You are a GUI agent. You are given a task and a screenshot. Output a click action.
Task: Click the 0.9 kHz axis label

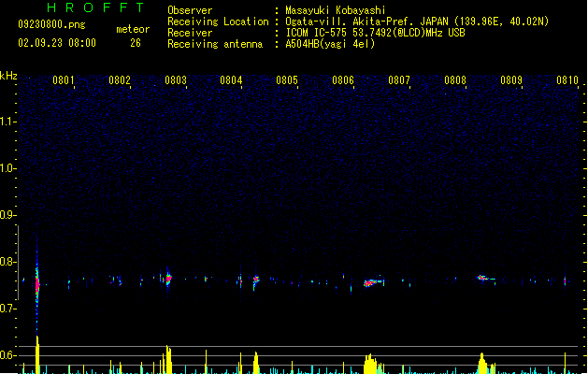coord(7,215)
